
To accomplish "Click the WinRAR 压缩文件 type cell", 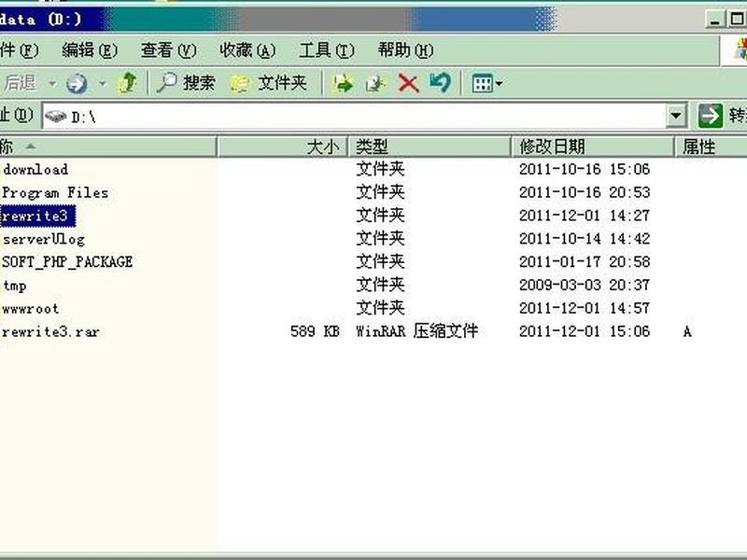I will point(416,331).
